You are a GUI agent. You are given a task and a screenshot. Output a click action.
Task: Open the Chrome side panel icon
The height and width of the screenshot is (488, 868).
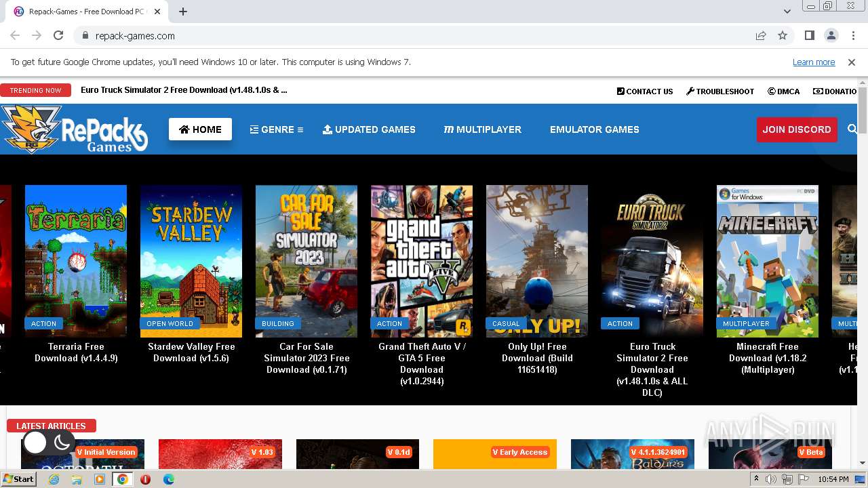coord(809,36)
